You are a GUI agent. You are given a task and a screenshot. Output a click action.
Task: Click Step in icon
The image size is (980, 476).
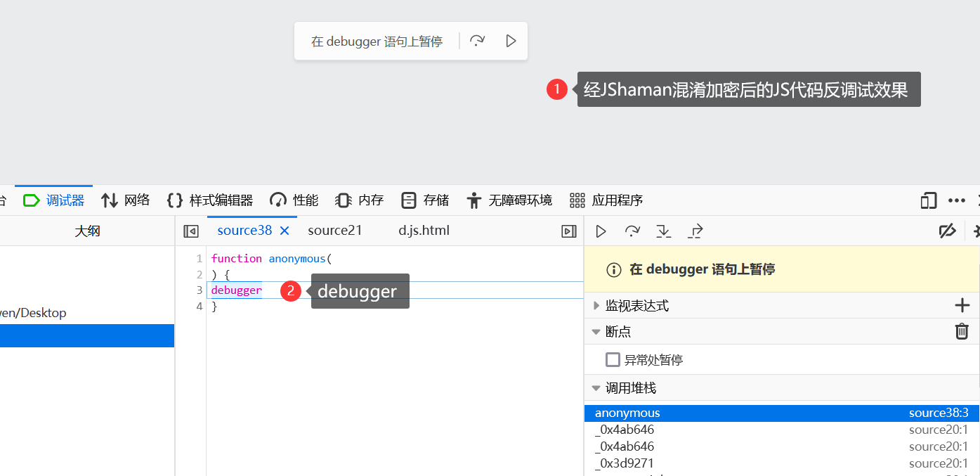click(x=663, y=231)
